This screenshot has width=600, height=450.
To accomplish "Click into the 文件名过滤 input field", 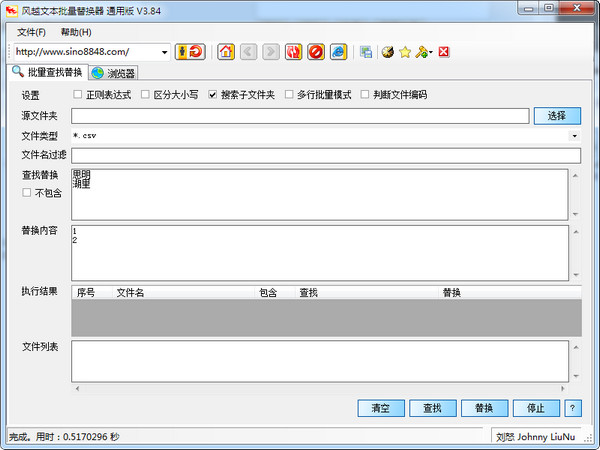I will pos(326,156).
